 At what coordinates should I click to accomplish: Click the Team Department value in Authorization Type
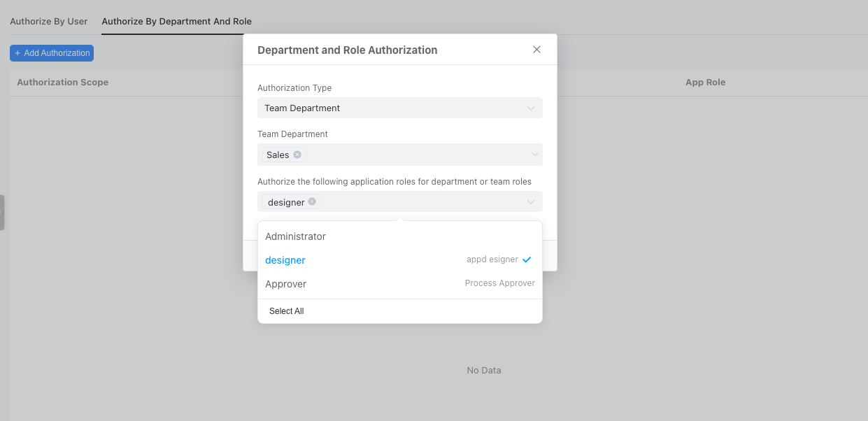pyautogui.click(x=302, y=108)
